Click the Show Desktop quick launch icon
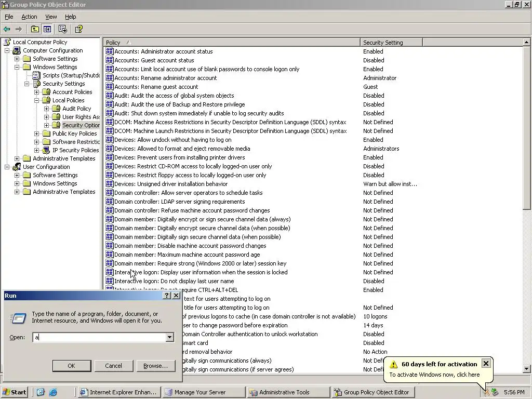The height and width of the screenshot is (399, 532). click(41, 392)
